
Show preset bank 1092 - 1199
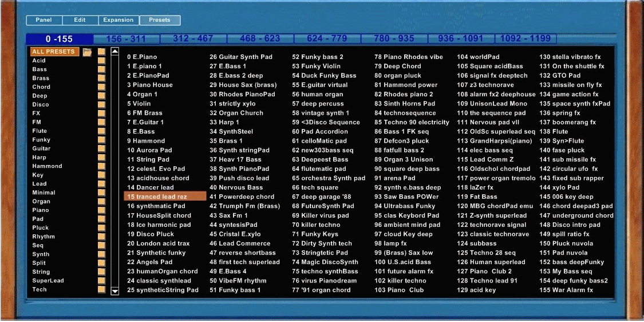(526, 38)
